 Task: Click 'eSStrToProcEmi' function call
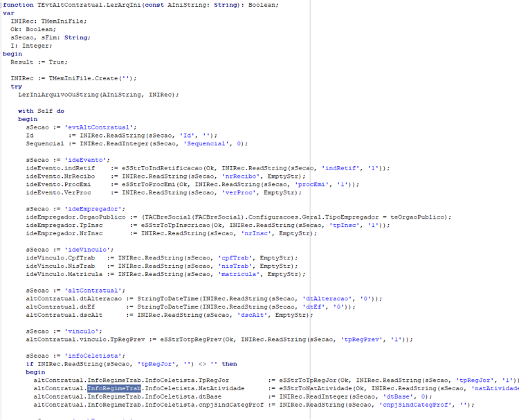coord(149,184)
